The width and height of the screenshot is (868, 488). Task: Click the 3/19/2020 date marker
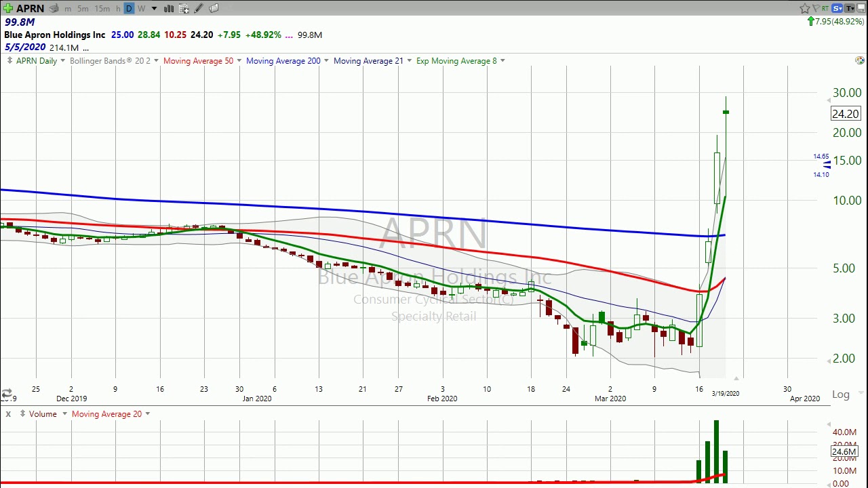[x=726, y=393]
